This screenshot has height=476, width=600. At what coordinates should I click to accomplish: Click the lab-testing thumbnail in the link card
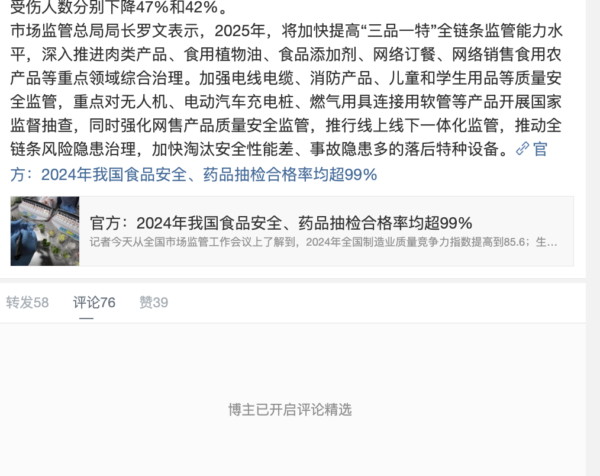(45, 231)
